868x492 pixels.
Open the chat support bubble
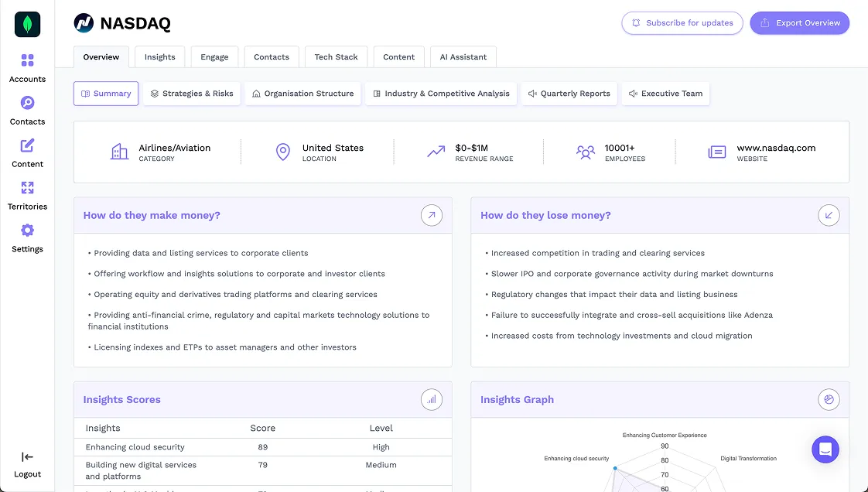coord(825,449)
